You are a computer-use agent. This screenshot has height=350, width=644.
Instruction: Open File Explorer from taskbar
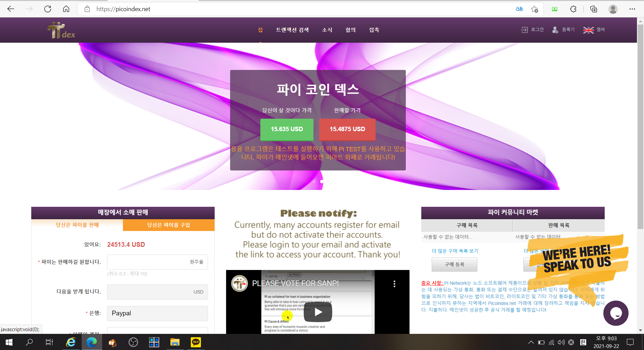click(175, 342)
